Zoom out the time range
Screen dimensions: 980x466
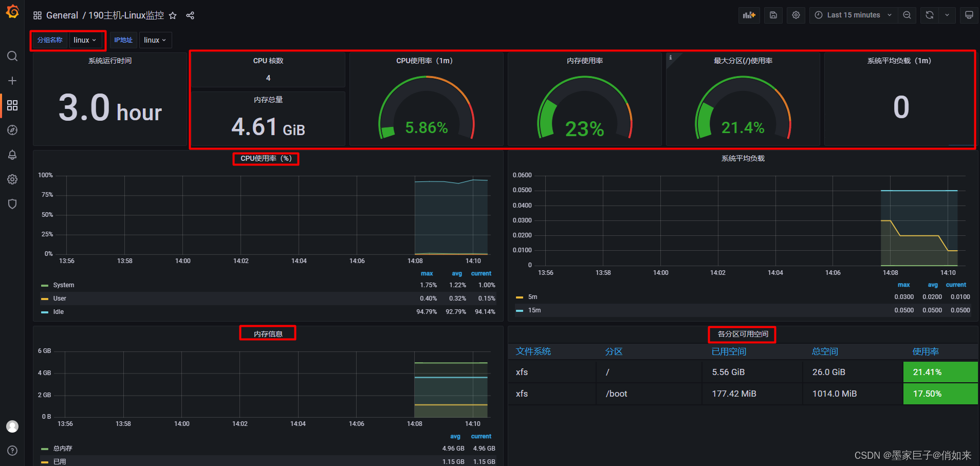pos(907,15)
